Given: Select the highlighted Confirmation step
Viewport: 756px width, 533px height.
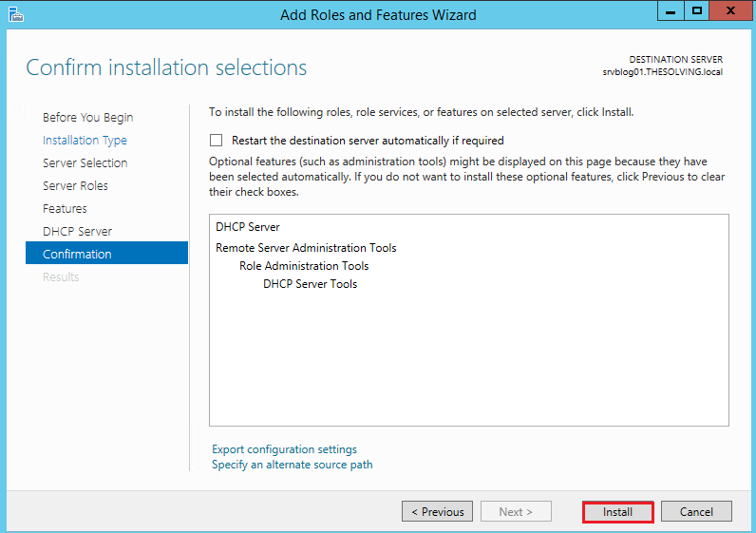Looking at the screenshot, I should [x=77, y=255].
